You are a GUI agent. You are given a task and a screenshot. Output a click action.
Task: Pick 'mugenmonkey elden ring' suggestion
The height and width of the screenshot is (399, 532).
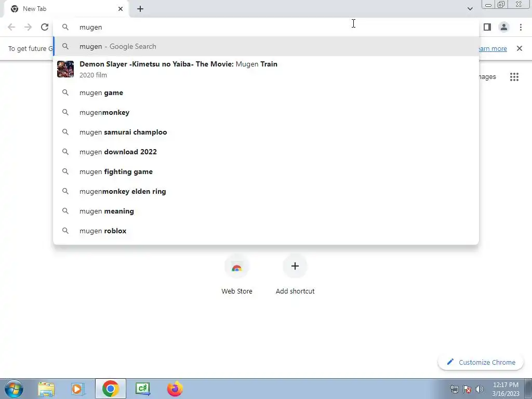click(267, 191)
